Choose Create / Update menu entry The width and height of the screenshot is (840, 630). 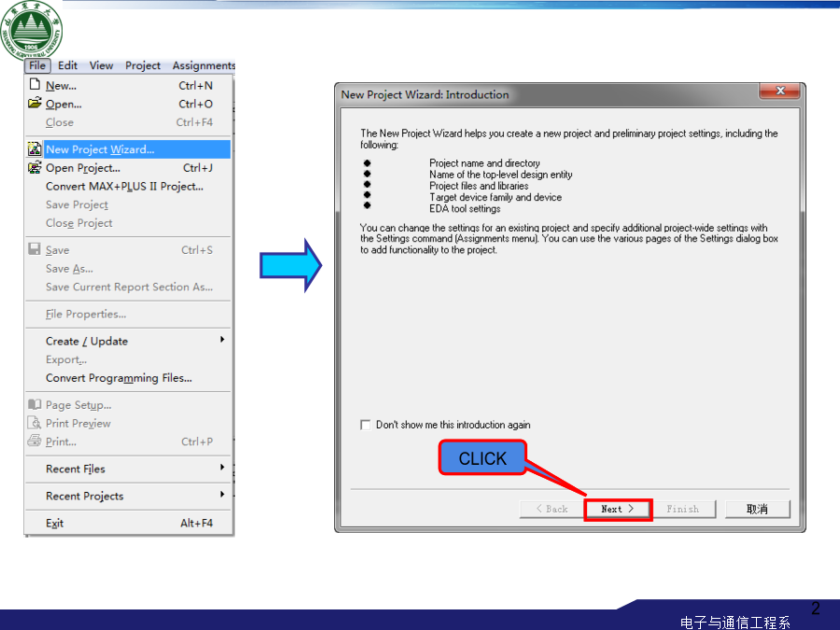click(129, 342)
